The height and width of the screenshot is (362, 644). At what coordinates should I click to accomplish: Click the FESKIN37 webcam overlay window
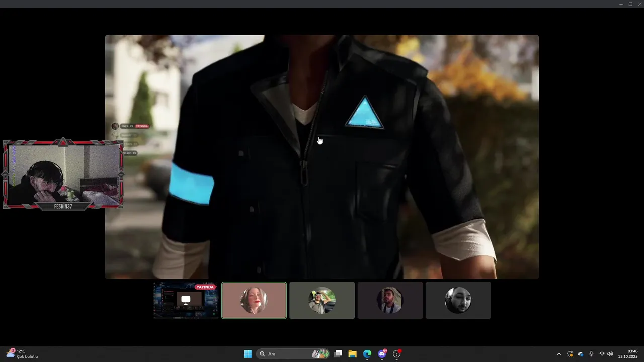tap(63, 174)
